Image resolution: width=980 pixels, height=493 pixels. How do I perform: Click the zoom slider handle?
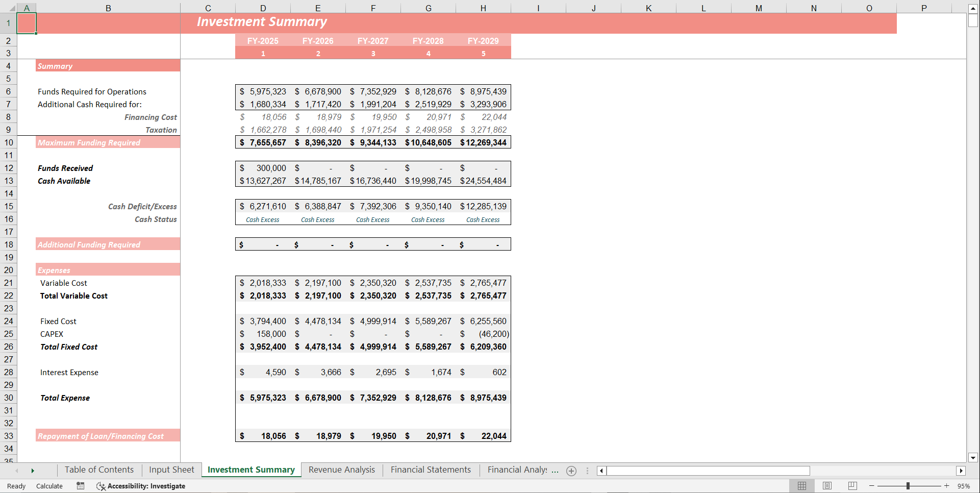tap(909, 486)
